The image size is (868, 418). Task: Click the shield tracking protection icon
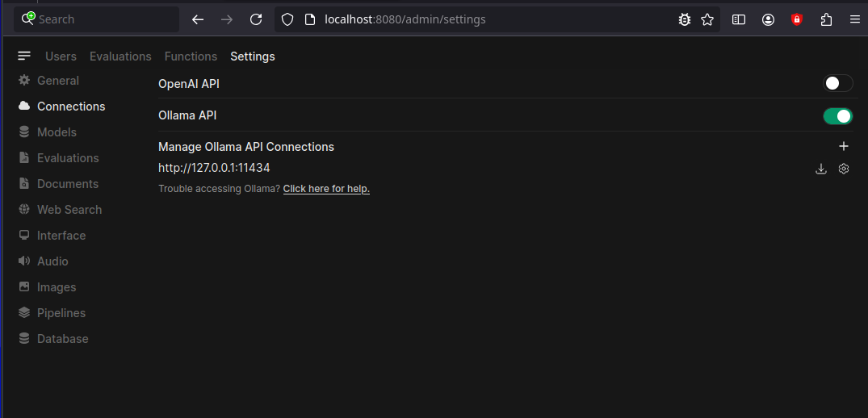[x=287, y=19]
